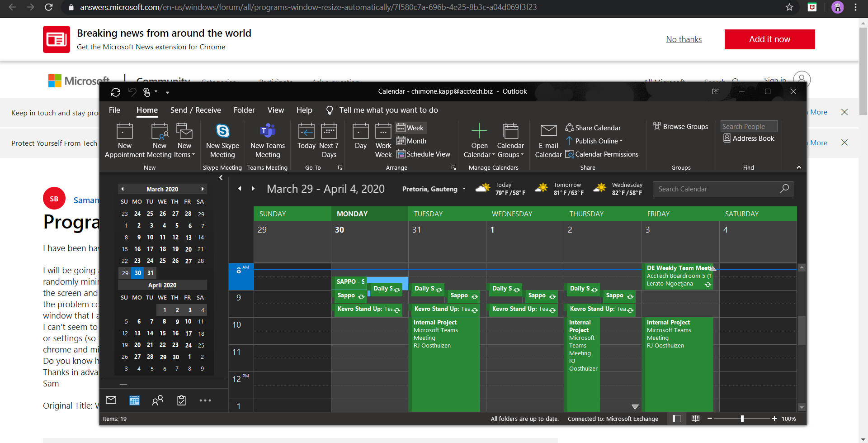Image resolution: width=868 pixels, height=443 pixels.
Task: Expand the New Items dropdown
Action: (184, 141)
